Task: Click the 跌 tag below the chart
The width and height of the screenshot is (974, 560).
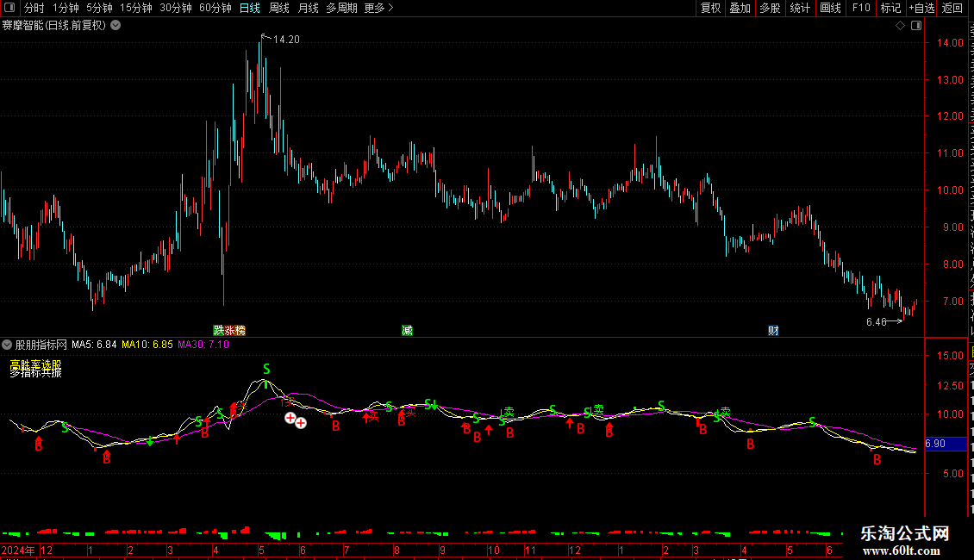Action: (x=219, y=330)
